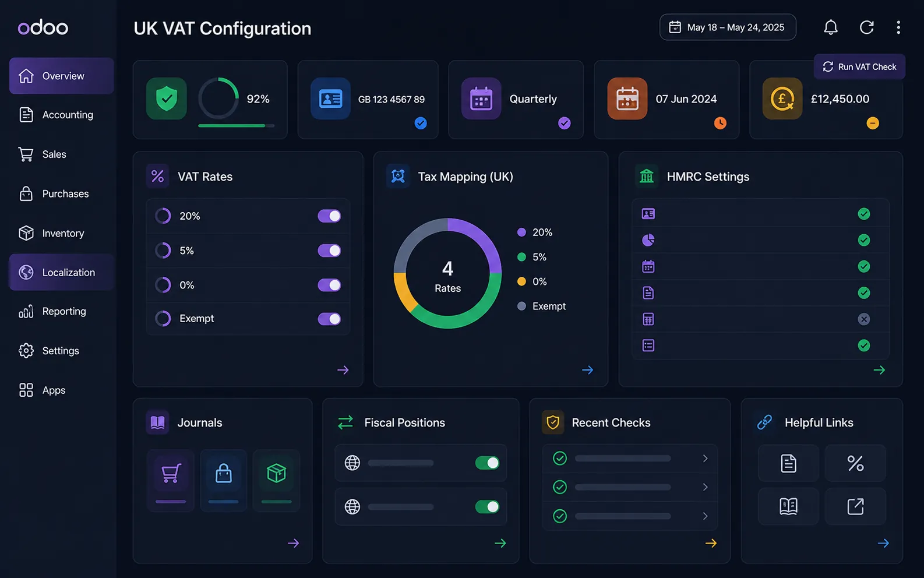Click the HMRC Settings bank icon
The width and height of the screenshot is (924, 578).
(647, 176)
